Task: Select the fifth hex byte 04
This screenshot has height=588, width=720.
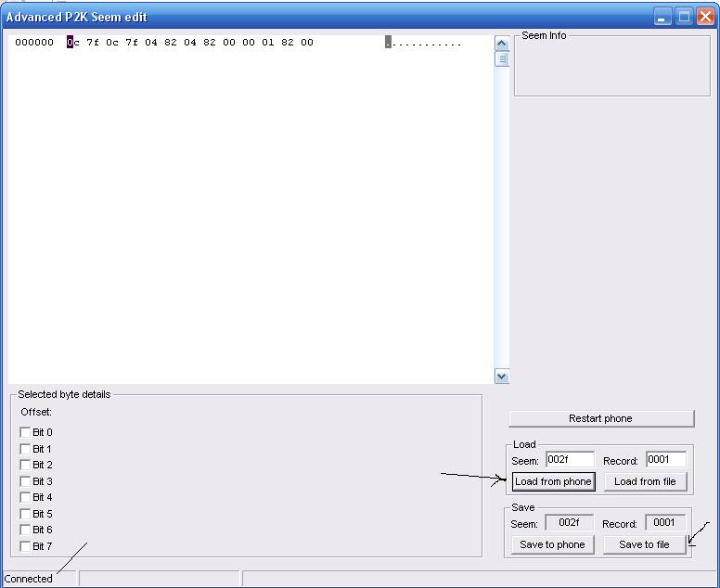Action: (151, 43)
